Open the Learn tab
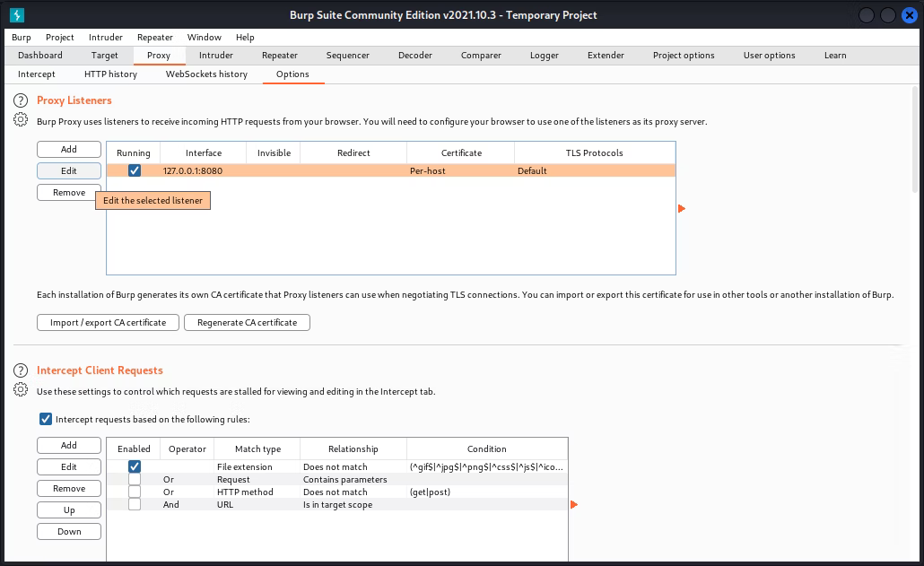The height and width of the screenshot is (566, 924). pyautogui.click(x=835, y=56)
